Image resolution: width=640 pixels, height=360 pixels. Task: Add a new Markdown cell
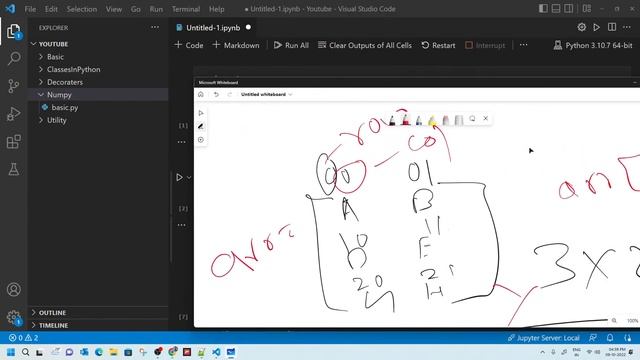[x=236, y=45]
